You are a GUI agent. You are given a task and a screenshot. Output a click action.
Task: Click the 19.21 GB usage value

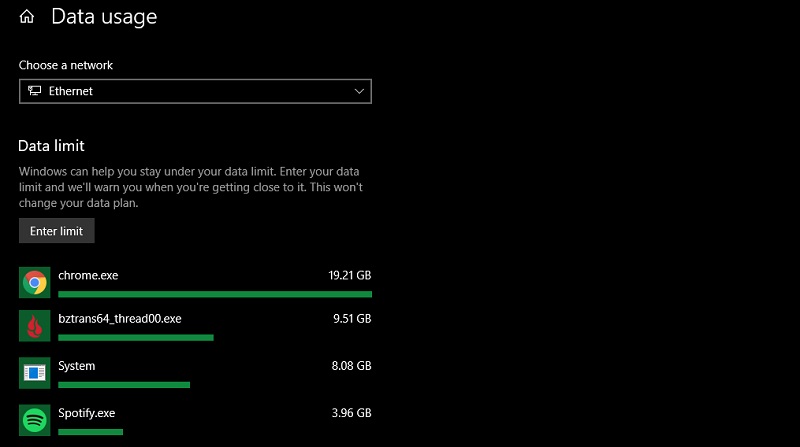tap(349, 274)
